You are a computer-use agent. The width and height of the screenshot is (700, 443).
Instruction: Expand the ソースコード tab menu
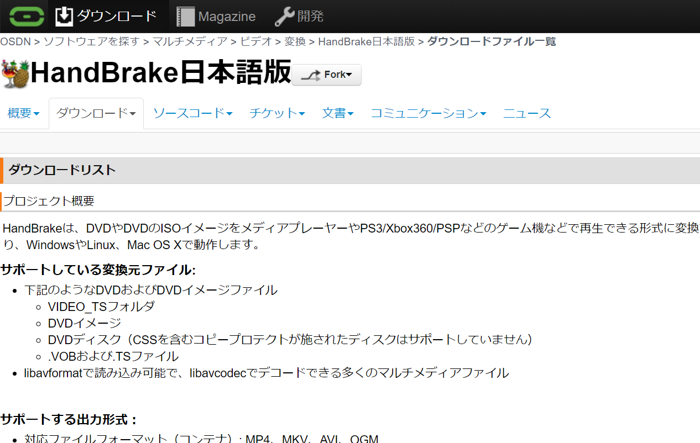pos(193,113)
